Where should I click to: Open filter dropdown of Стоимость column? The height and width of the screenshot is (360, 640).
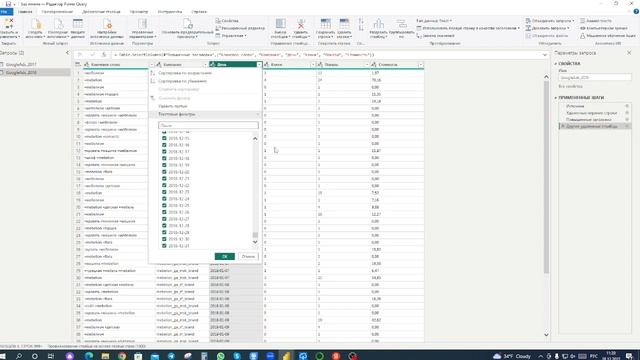click(420, 64)
